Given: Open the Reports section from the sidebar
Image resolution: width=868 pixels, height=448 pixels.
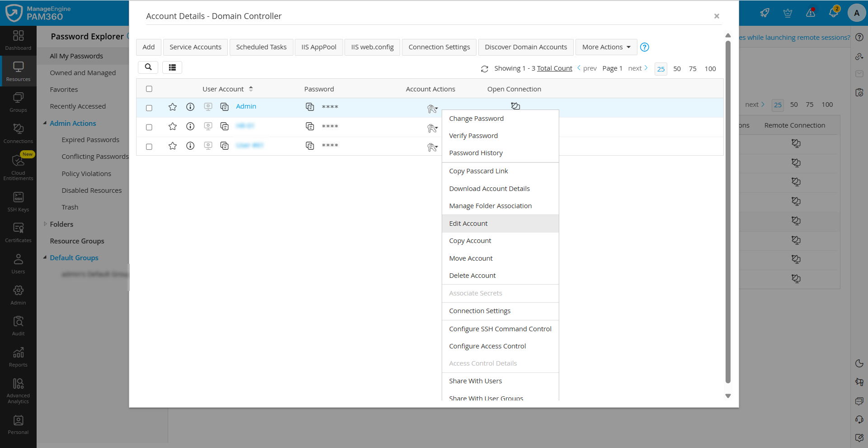Looking at the screenshot, I should 18,357.
